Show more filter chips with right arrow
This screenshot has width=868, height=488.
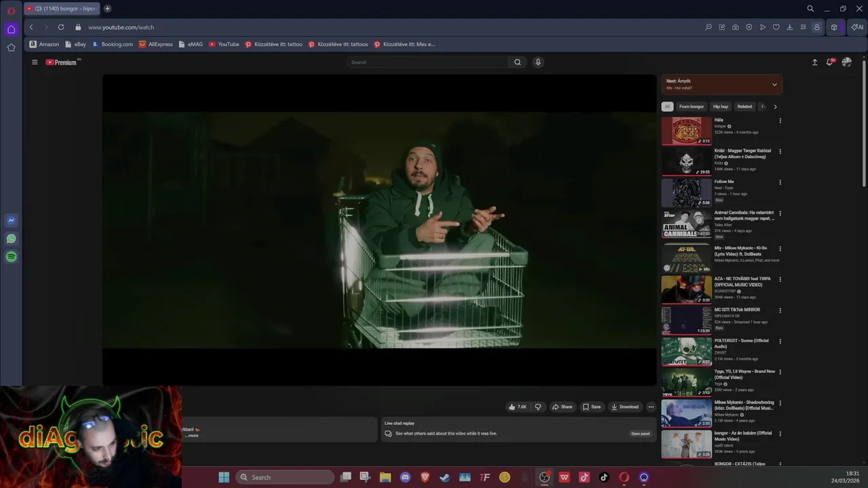coord(775,106)
